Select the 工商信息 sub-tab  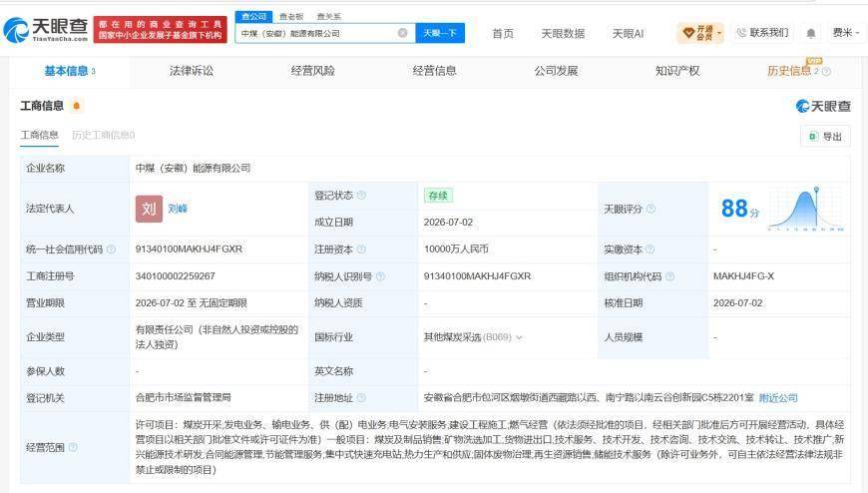(39, 135)
